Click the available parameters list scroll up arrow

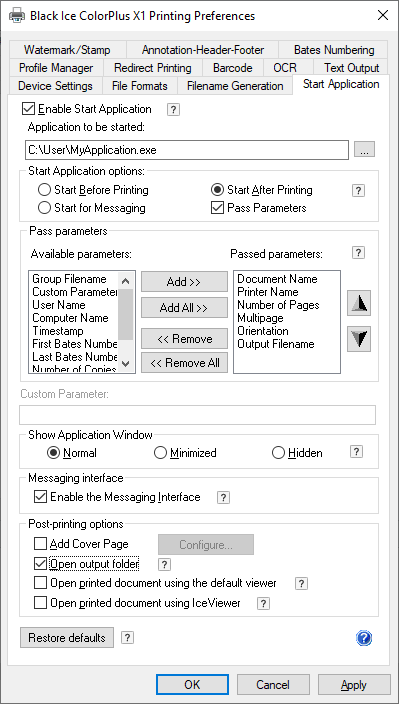tap(126, 282)
